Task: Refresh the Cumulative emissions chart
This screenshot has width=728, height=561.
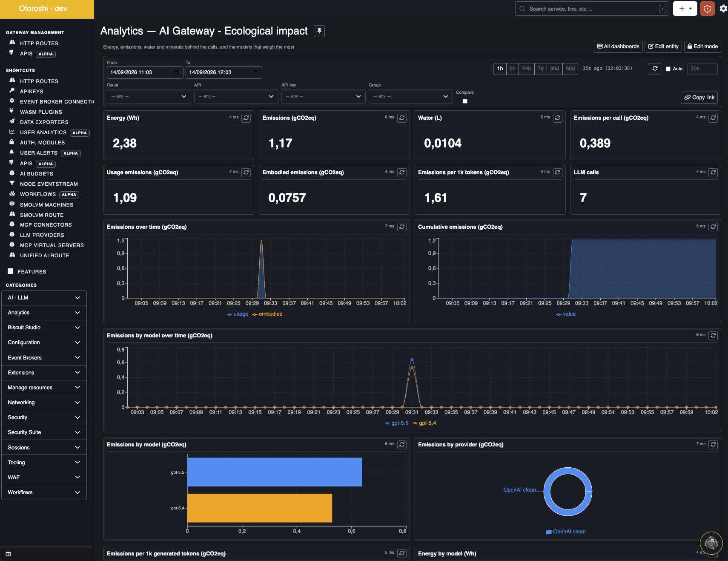Action: click(713, 227)
